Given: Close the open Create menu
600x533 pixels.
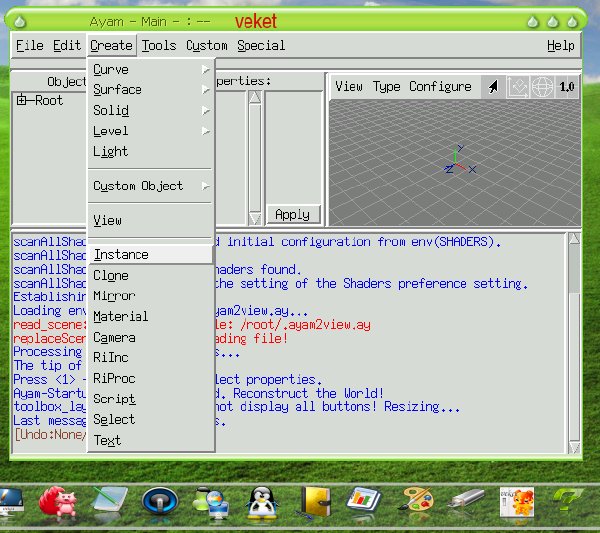Looking at the screenshot, I should coord(111,46).
